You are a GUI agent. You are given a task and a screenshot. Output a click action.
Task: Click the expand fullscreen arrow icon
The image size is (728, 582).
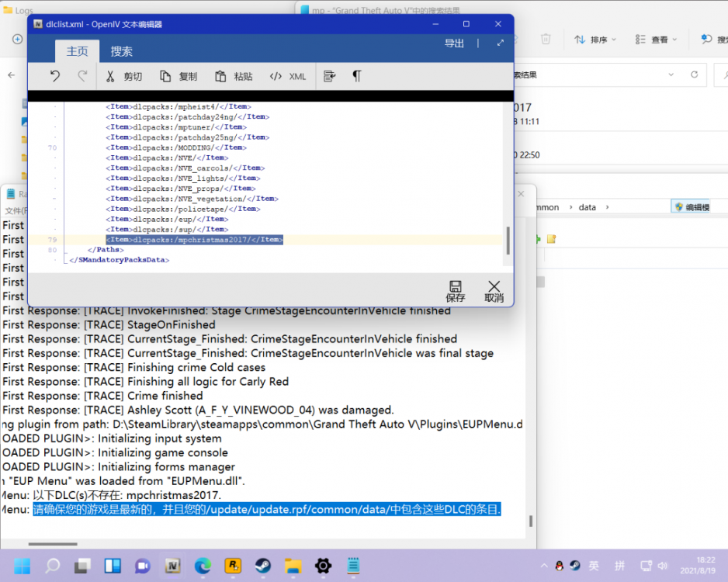(x=500, y=43)
